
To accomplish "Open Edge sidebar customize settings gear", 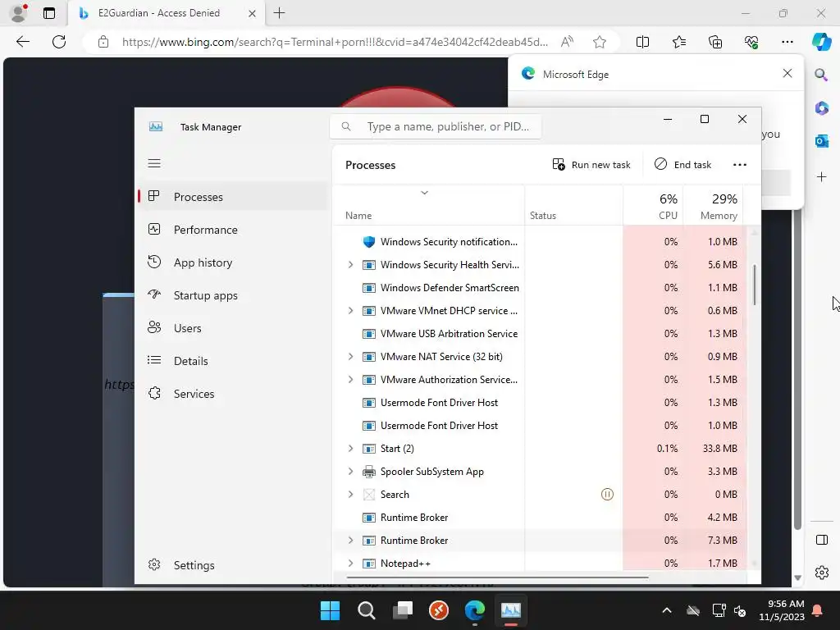I will (x=821, y=572).
